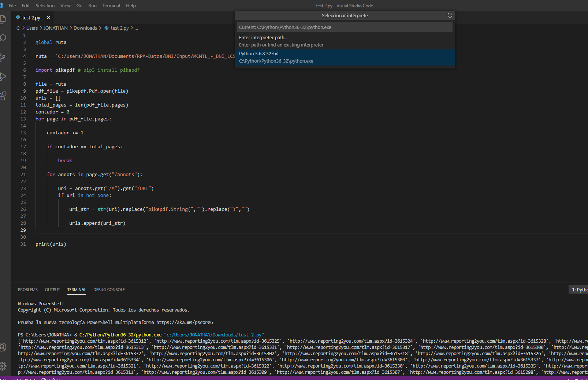Open the Manage gear icon
Viewport: 588px width, 380px height.
tap(3, 366)
